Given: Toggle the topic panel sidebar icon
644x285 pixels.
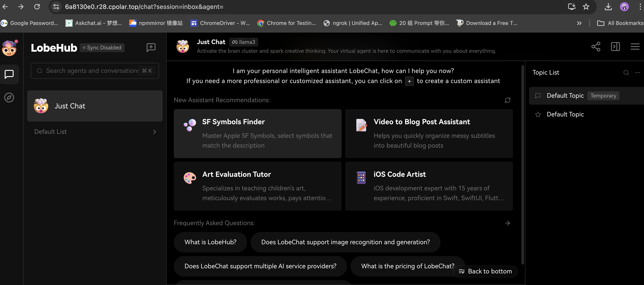Looking at the screenshot, I should coord(615,47).
